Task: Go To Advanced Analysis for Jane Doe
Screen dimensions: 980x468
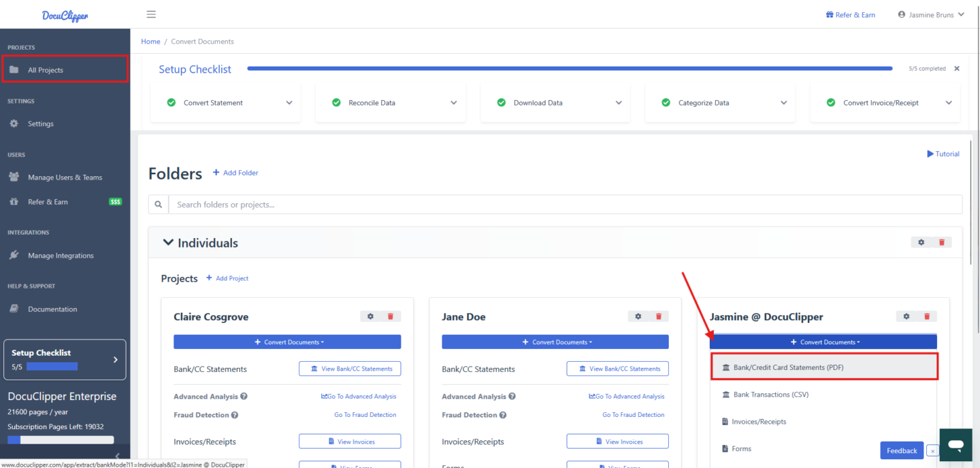Action: 627,397
